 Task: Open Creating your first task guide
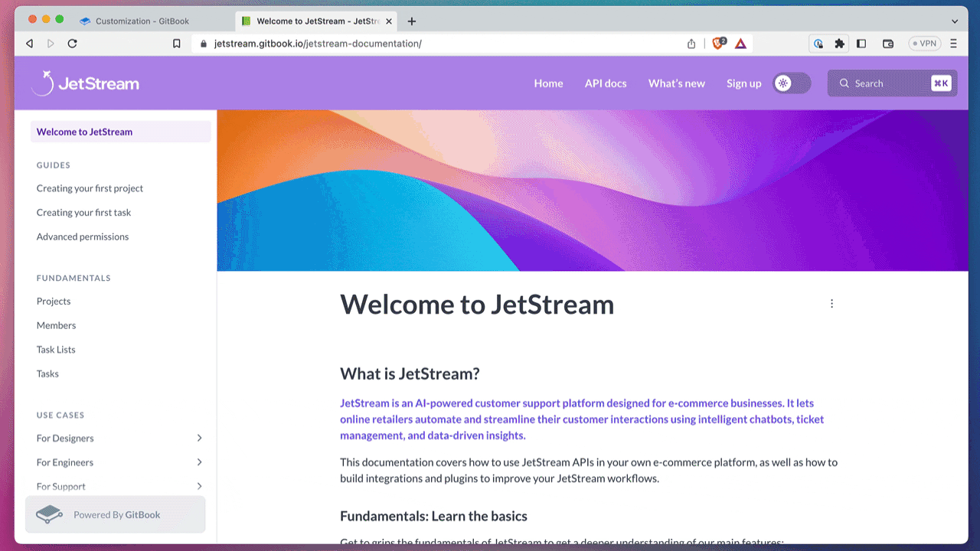83,213
